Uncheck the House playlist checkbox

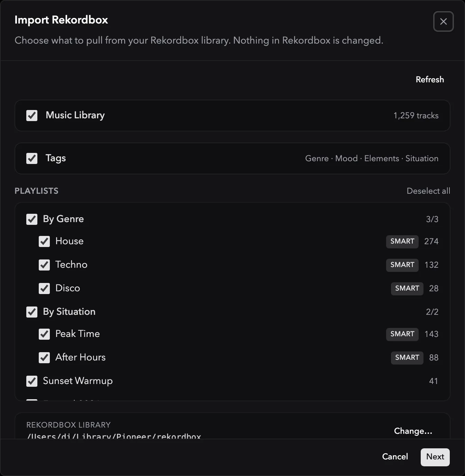44,241
